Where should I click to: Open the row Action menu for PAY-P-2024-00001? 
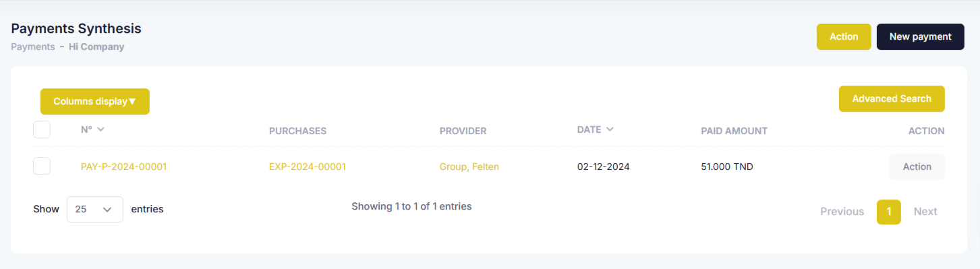[917, 167]
